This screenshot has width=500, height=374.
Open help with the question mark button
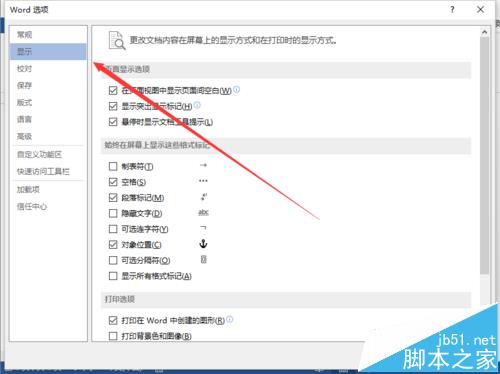point(452,10)
